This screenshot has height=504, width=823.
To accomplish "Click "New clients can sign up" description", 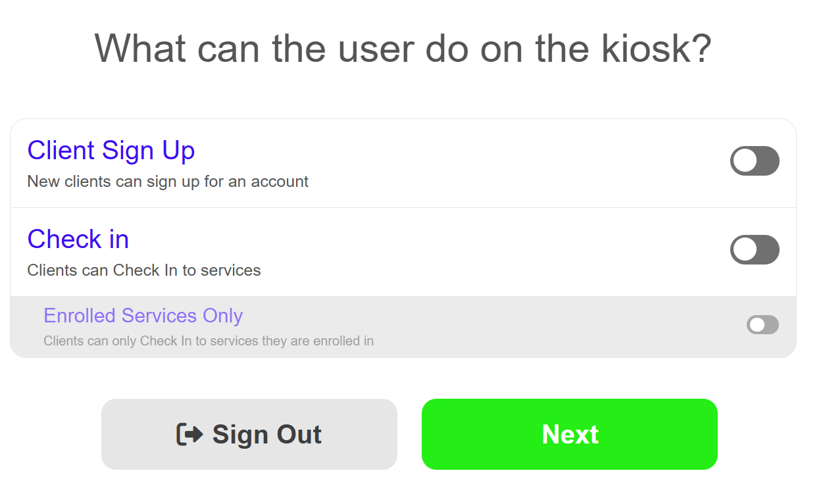I will [x=168, y=182].
